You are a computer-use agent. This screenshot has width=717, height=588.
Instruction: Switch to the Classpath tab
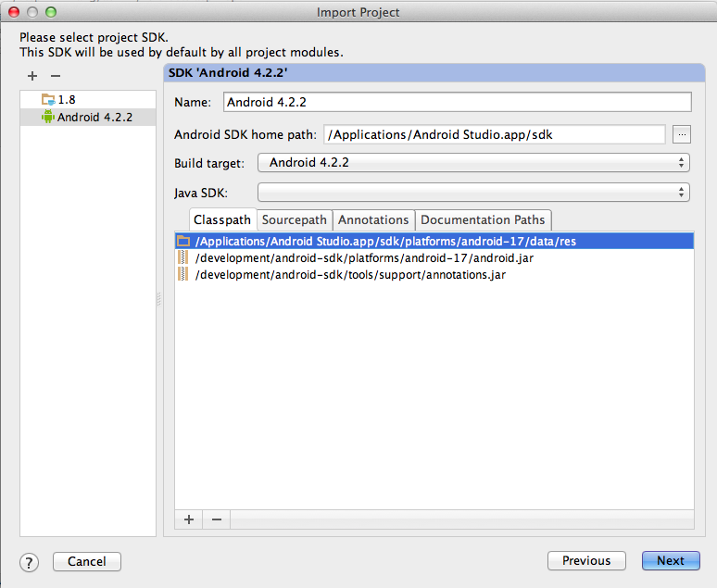click(222, 220)
